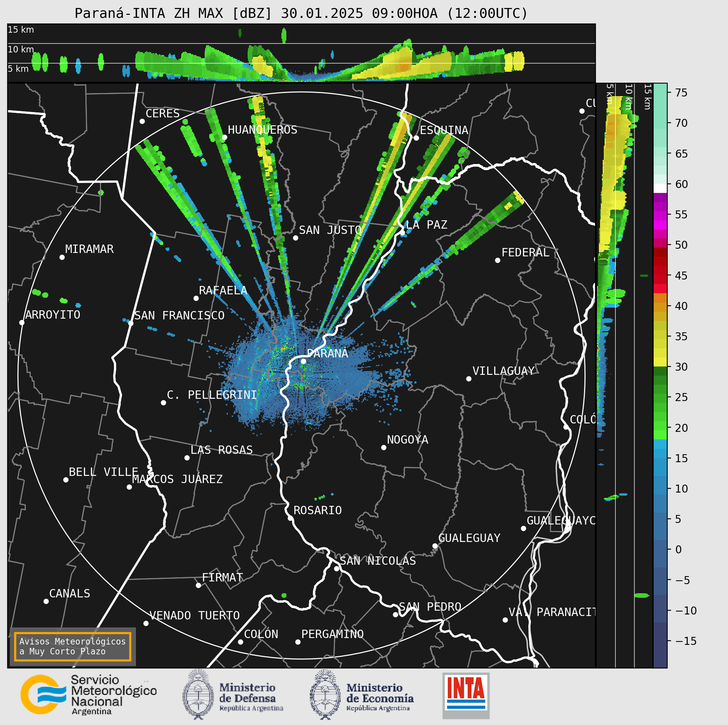Click the GUALEGUAY city label

coord(469,538)
